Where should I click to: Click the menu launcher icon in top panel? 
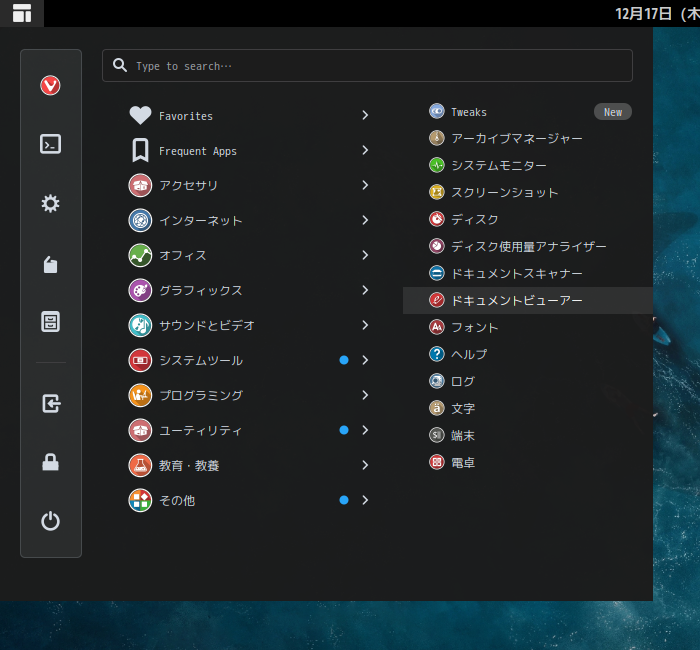22,13
